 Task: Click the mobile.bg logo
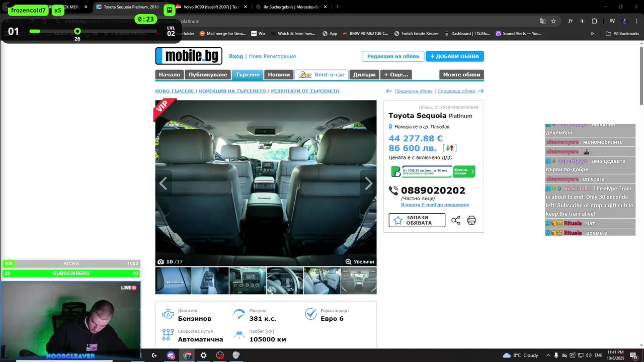pyautogui.click(x=189, y=56)
